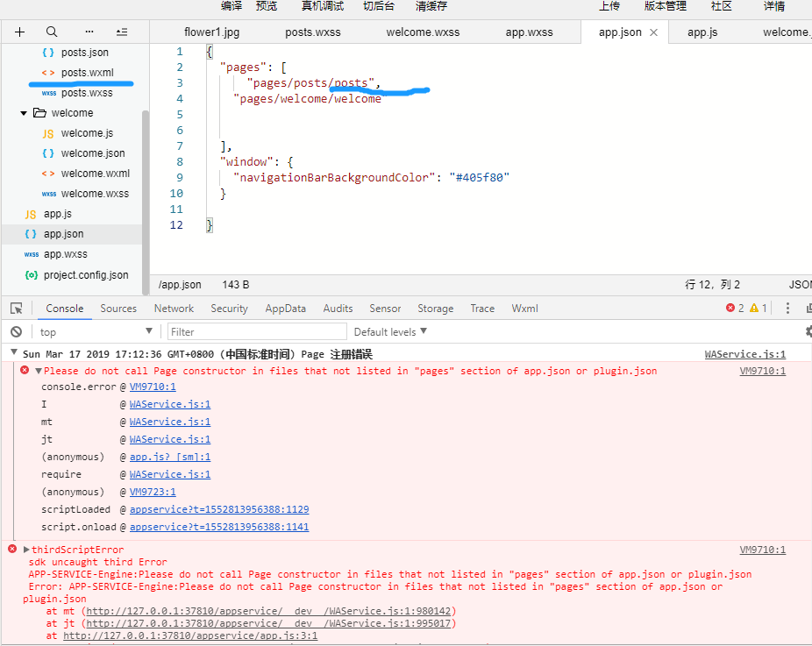Open the Storage devtools tab
Image resolution: width=812 pixels, height=646 pixels.
point(435,309)
